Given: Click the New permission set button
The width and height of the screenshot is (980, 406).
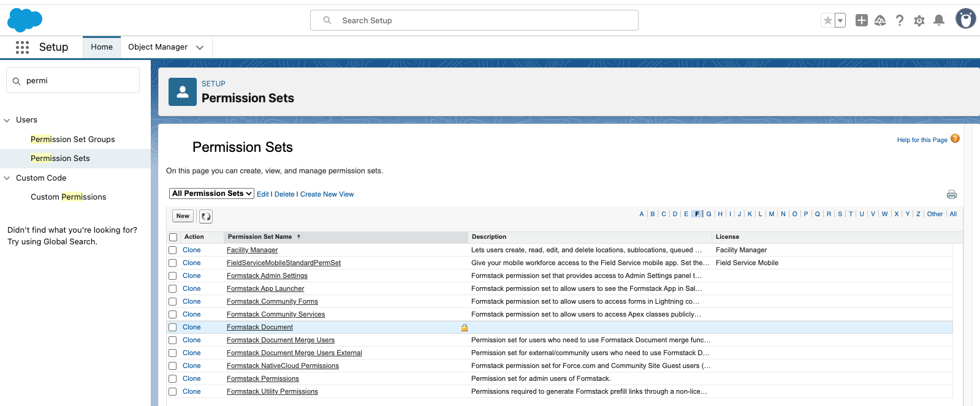Looking at the screenshot, I should (x=183, y=216).
